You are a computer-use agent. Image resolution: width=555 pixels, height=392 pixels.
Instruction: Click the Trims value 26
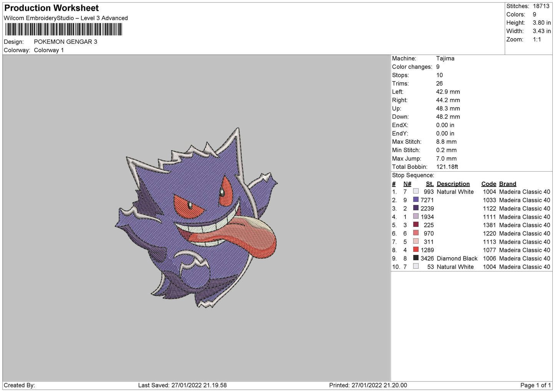click(439, 83)
